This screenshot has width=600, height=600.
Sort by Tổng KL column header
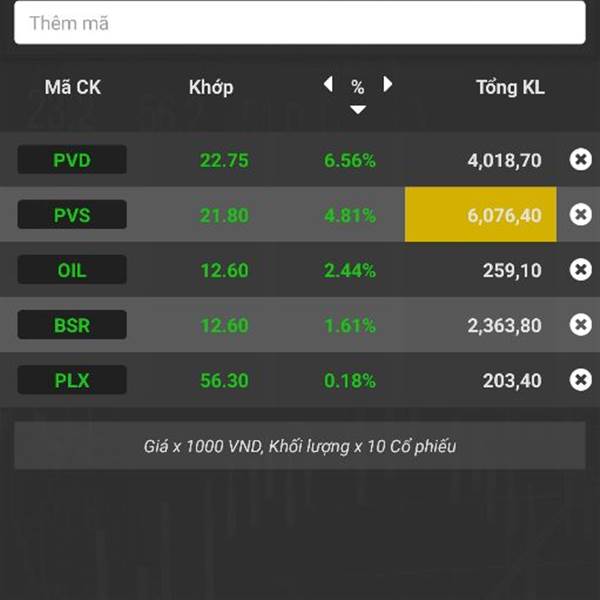click(x=510, y=88)
